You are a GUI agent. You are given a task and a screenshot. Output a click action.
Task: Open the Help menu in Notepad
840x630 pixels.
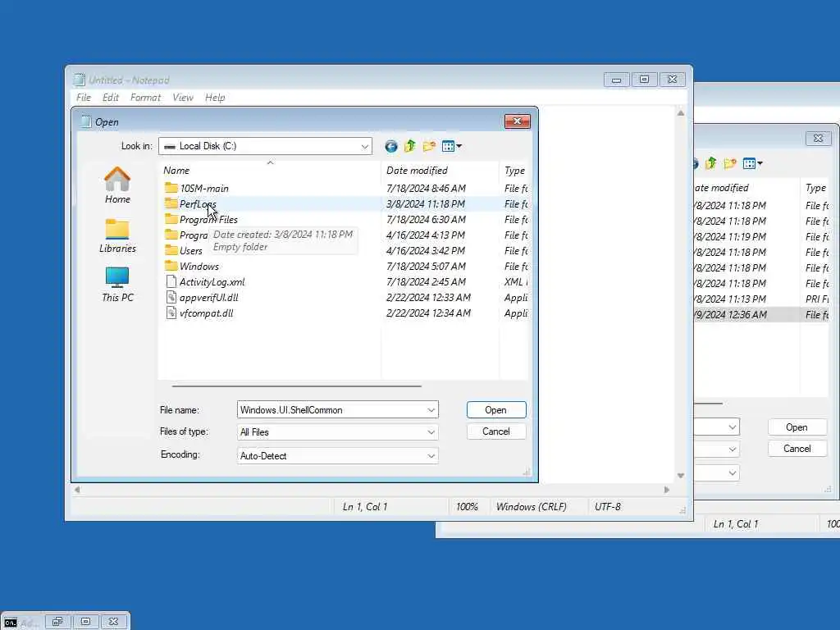tap(215, 98)
